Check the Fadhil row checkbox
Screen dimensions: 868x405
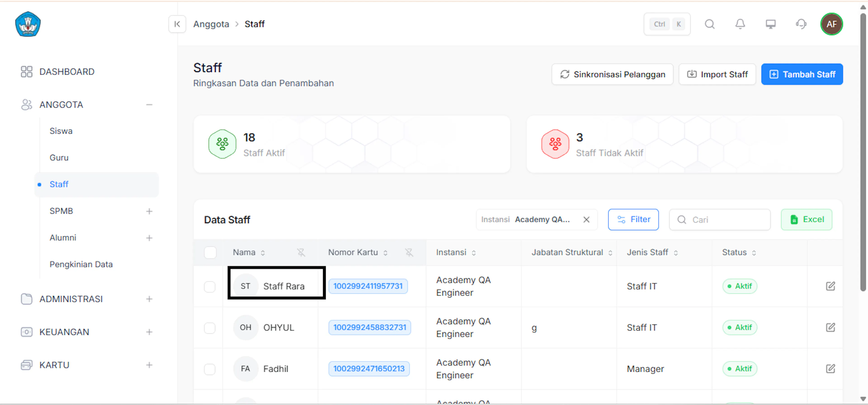point(210,369)
